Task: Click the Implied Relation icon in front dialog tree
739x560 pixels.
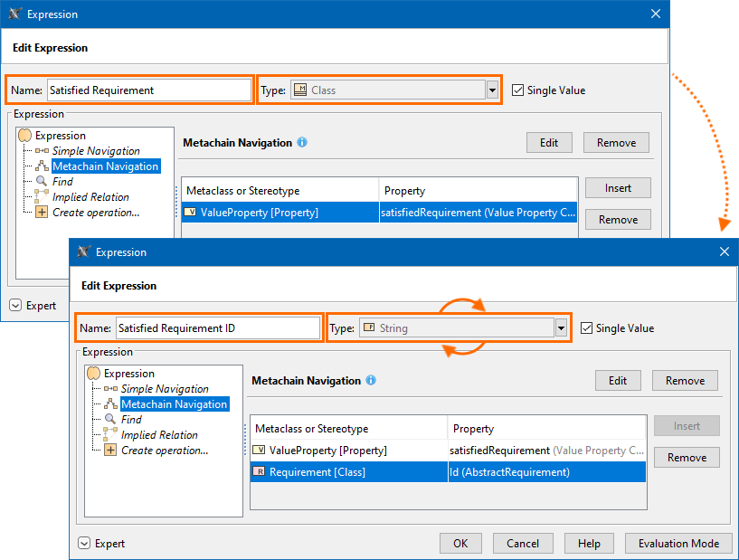Action: pyautogui.click(x=110, y=434)
